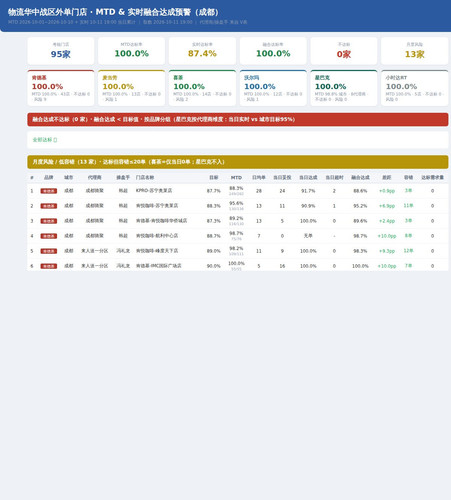
Task: Click the +0.9pp gap value
Action: (387, 191)
